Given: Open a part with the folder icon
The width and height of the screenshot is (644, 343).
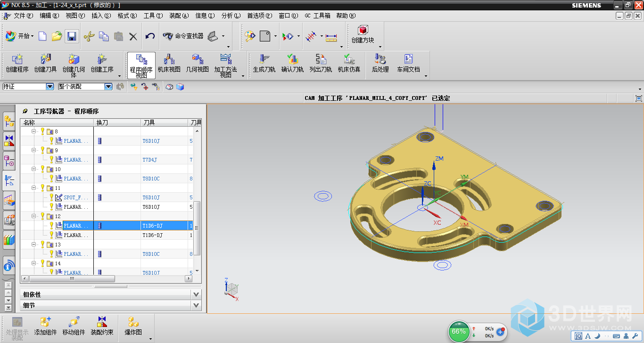Looking at the screenshot, I should point(57,36).
